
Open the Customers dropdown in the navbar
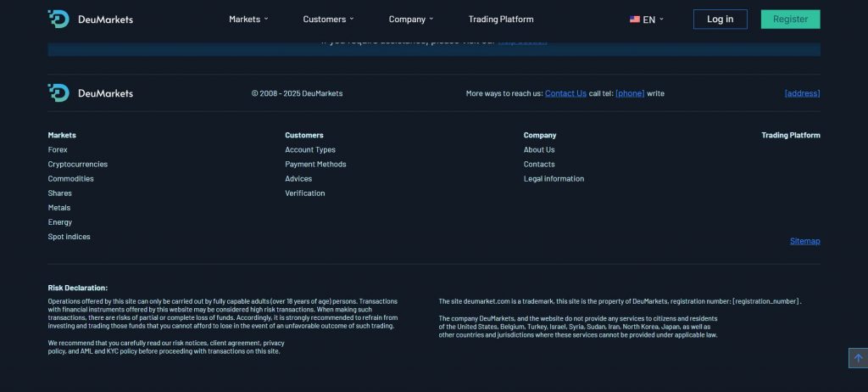328,20
